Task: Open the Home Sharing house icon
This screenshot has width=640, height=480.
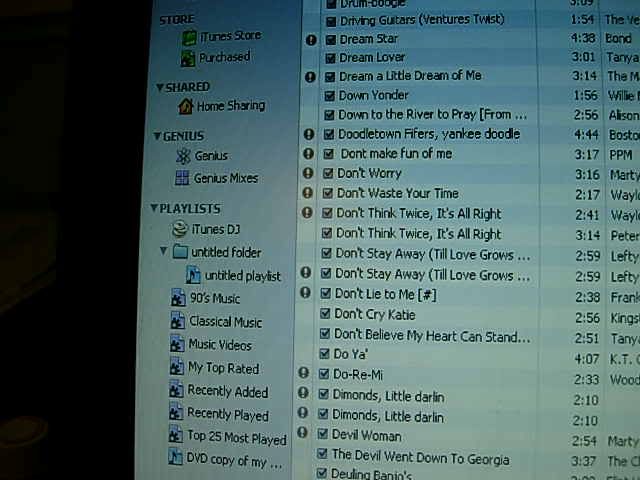Action: click(185, 107)
